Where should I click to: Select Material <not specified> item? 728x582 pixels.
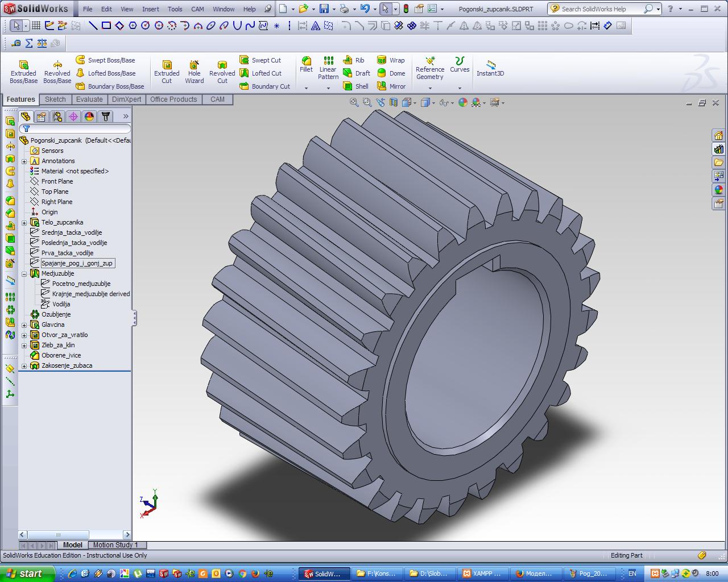point(75,171)
